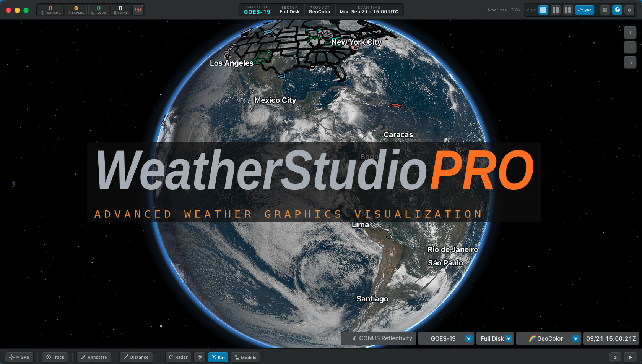Open animation settings gear at bottom right
This screenshot has height=364, width=642.
pos(615,357)
